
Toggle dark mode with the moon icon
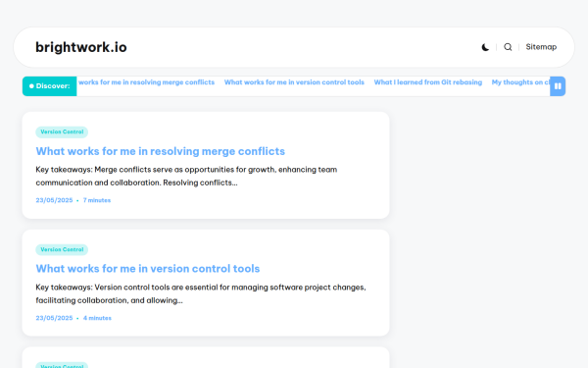click(x=485, y=47)
